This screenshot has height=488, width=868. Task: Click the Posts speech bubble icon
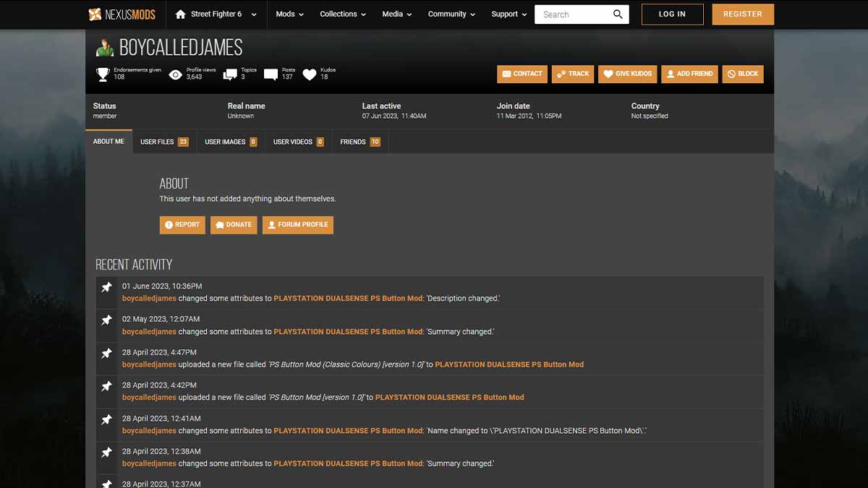(x=271, y=74)
